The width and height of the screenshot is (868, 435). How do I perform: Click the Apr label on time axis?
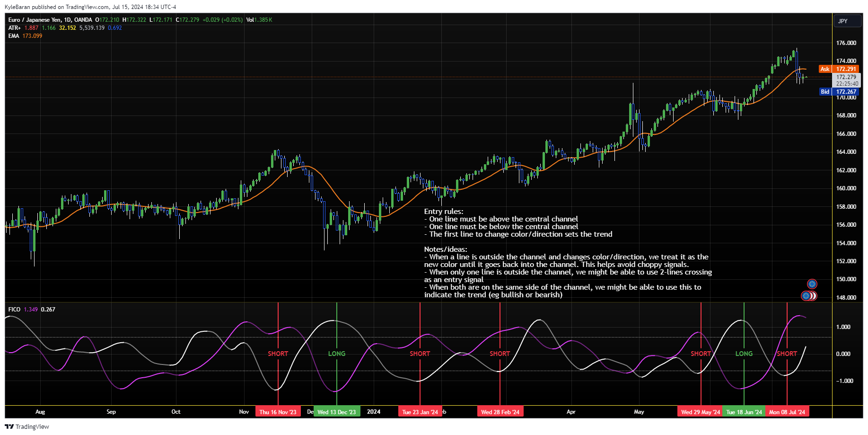tap(571, 412)
